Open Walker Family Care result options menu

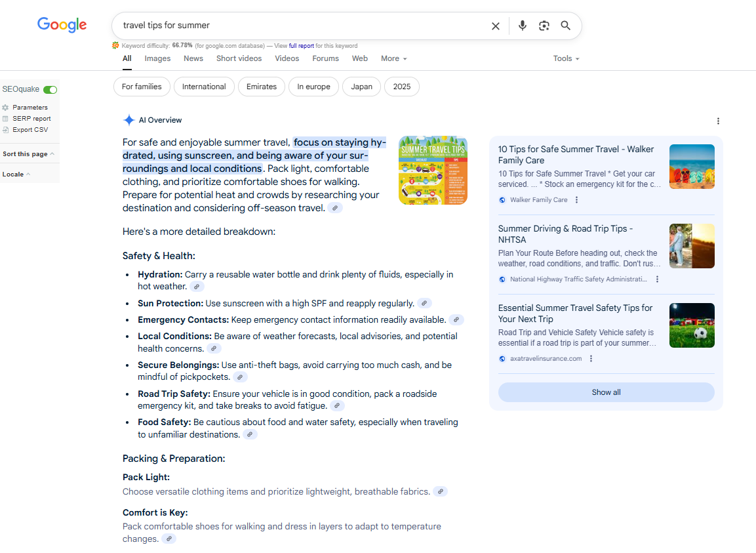pyautogui.click(x=577, y=200)
